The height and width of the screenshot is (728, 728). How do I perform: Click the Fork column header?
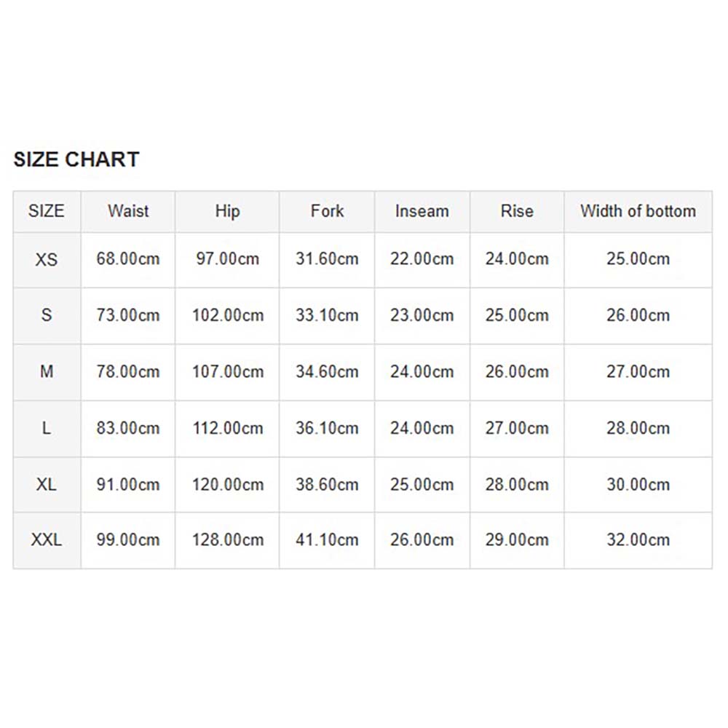[327, 211]
